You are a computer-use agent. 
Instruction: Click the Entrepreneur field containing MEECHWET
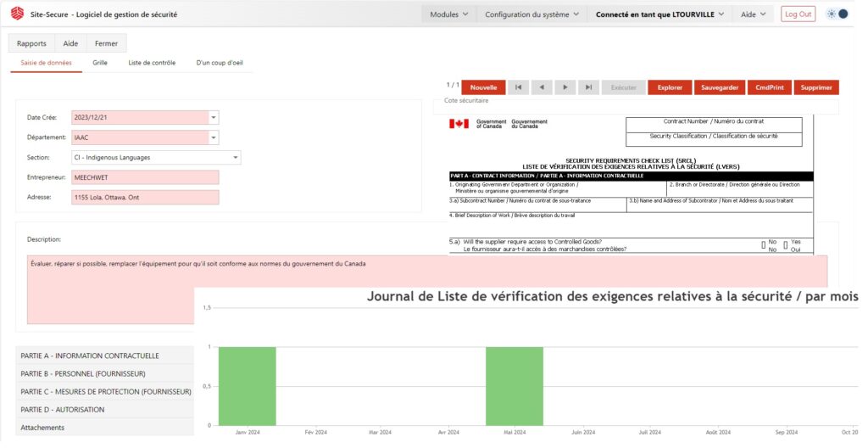click(145, 177)
